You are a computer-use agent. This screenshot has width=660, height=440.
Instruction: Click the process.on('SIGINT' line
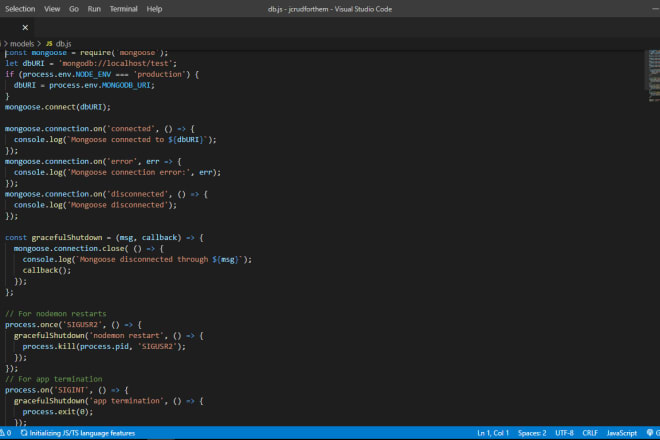[x=67, y=390]
